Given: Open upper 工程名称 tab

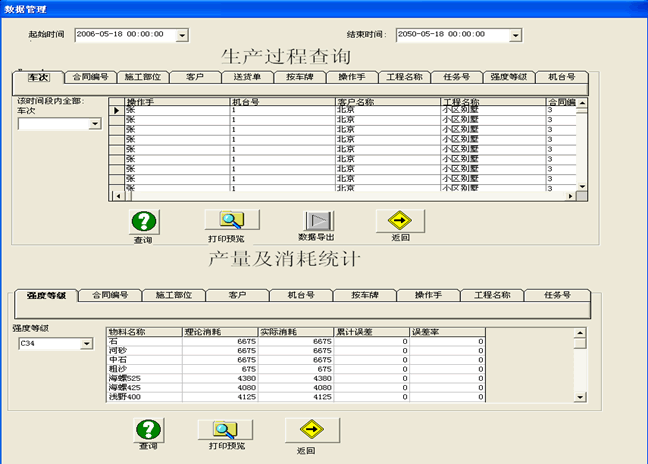Looking at the screenshot, I should tap(404, 77).
